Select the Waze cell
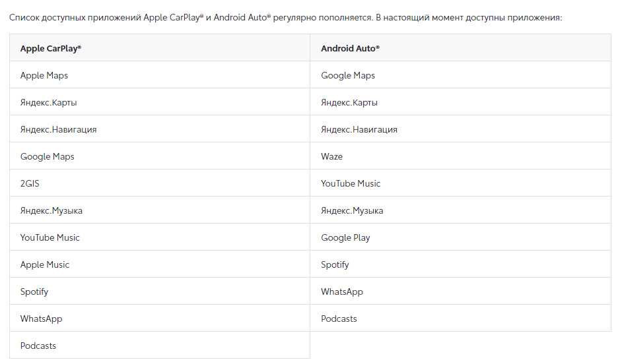The image size is (620, 364). (331, 156)
